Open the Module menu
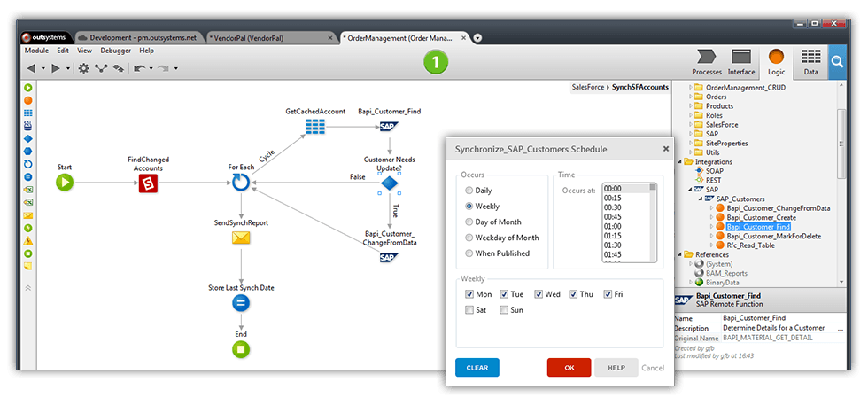Viewport: 868px width, 413px height. pos(36,51)
